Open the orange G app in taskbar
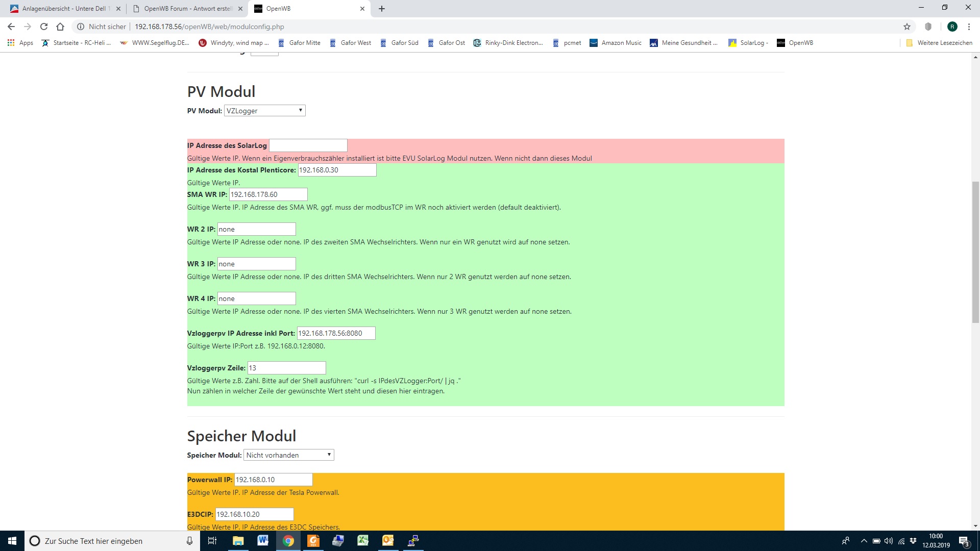 coord(313,541)
